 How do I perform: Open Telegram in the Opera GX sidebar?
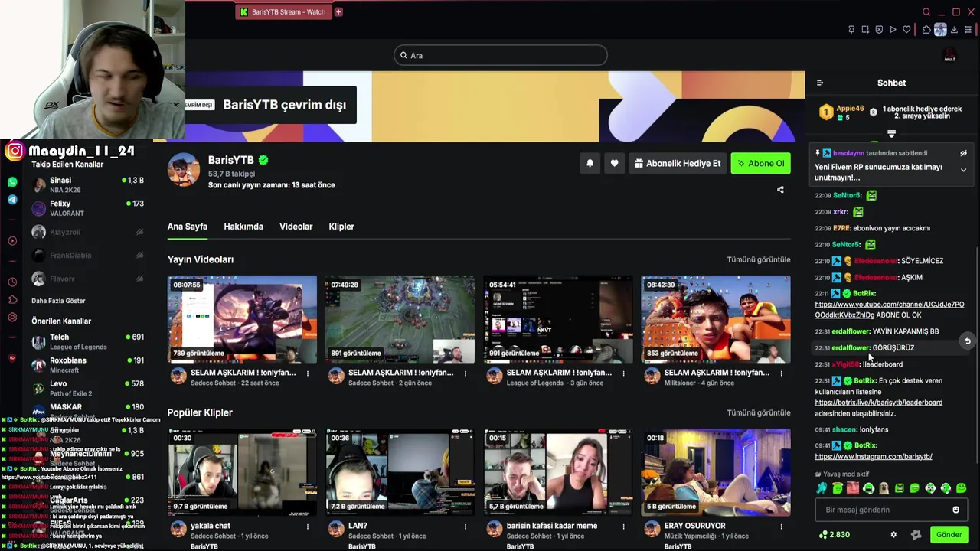click(12, 200)
